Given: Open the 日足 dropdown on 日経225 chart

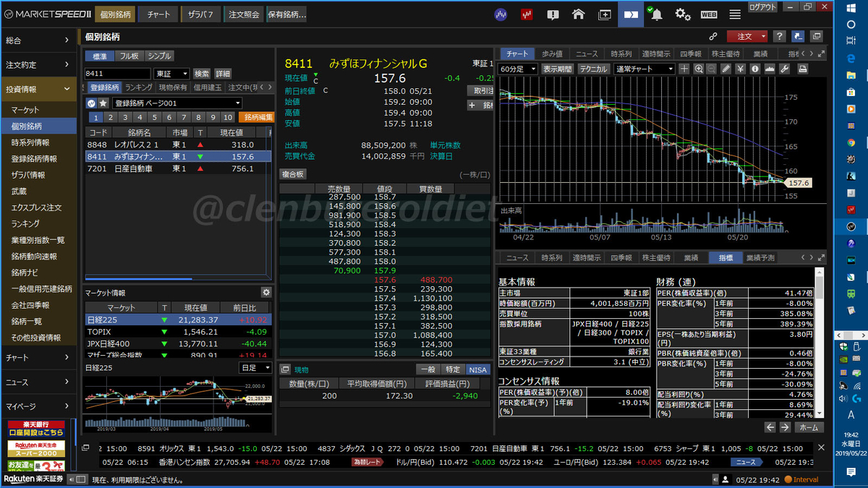Looking at the screenshot, I should click(255, 368).
